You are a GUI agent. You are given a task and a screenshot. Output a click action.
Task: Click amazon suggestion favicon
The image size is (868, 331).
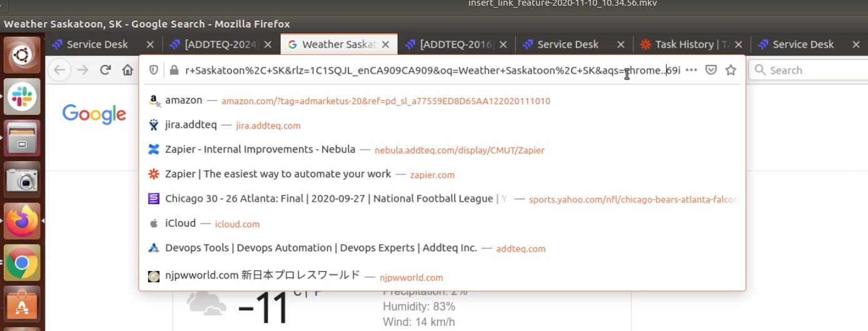[x=154, y=101]
